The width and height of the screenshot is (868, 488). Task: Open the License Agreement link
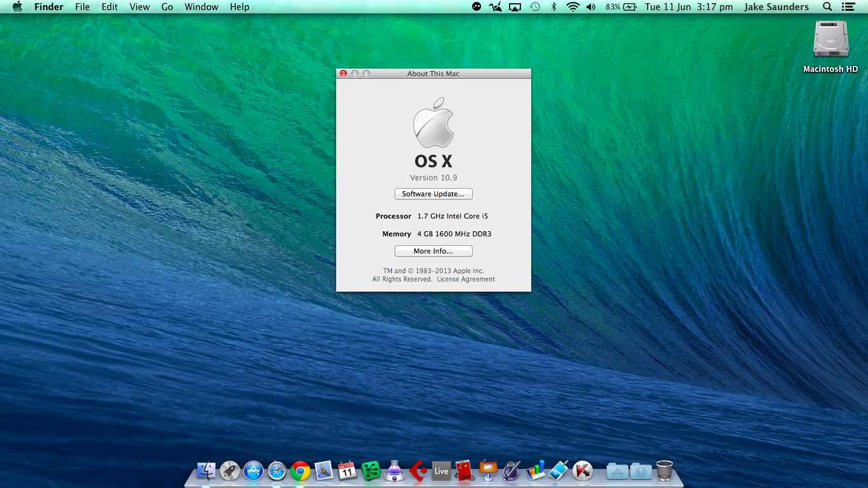466,279
